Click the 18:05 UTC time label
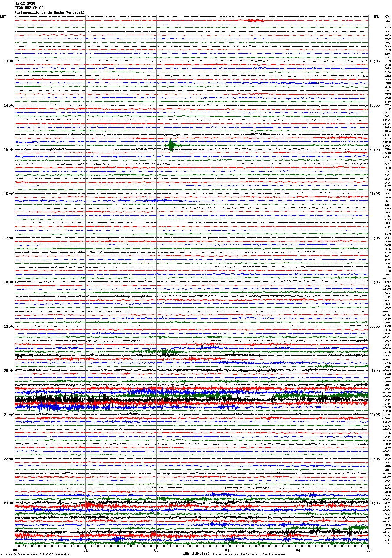 [x=374, y=61]
